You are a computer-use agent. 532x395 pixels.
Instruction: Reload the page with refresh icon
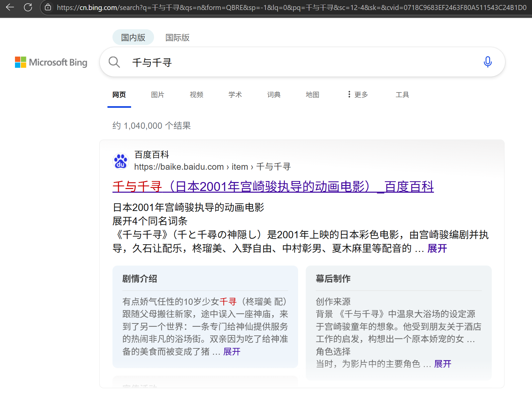point(28,7)
